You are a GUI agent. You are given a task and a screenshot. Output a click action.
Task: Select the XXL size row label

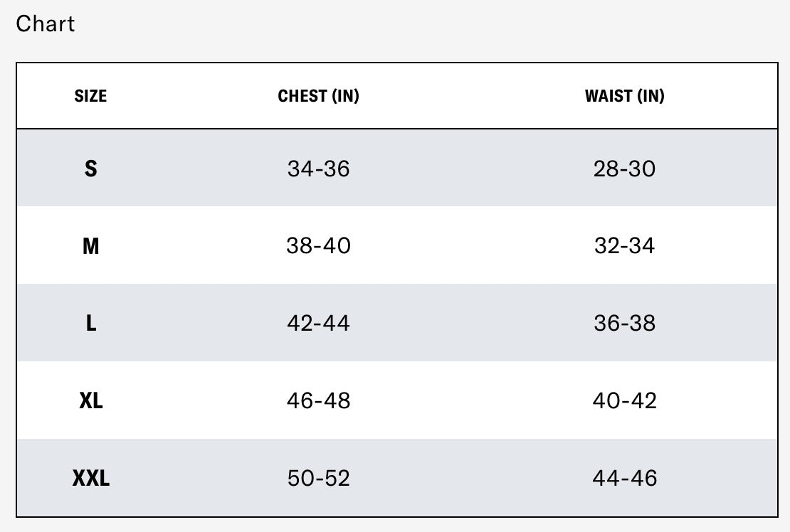click(90, 478)
